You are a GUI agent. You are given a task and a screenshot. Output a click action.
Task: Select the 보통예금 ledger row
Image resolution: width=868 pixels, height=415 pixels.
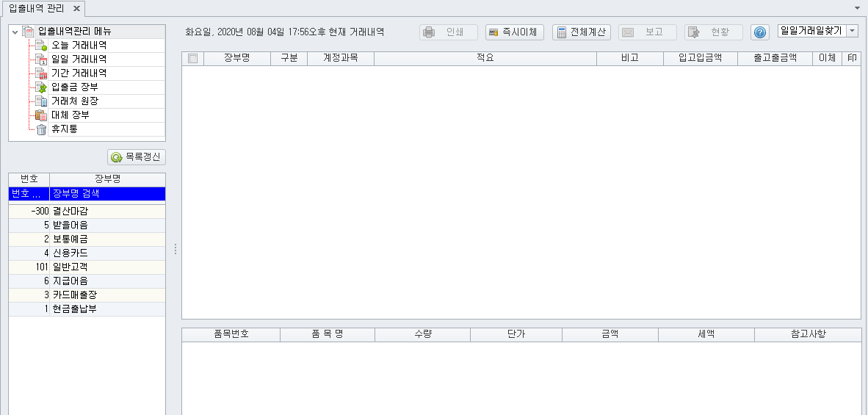(x=70, y=239)
